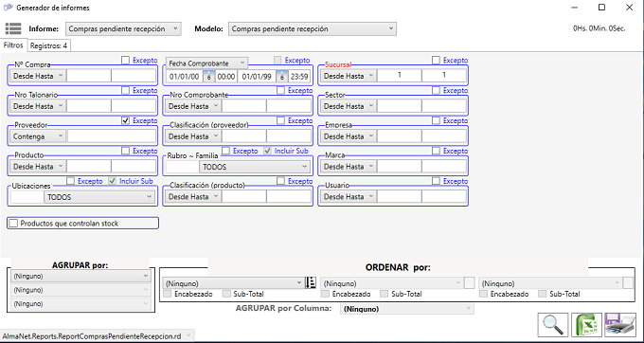Click Rubro ~ Familia code input field
Image resolution: width=644 pixels, height=343 pixels.
click(x=182, y=167)
